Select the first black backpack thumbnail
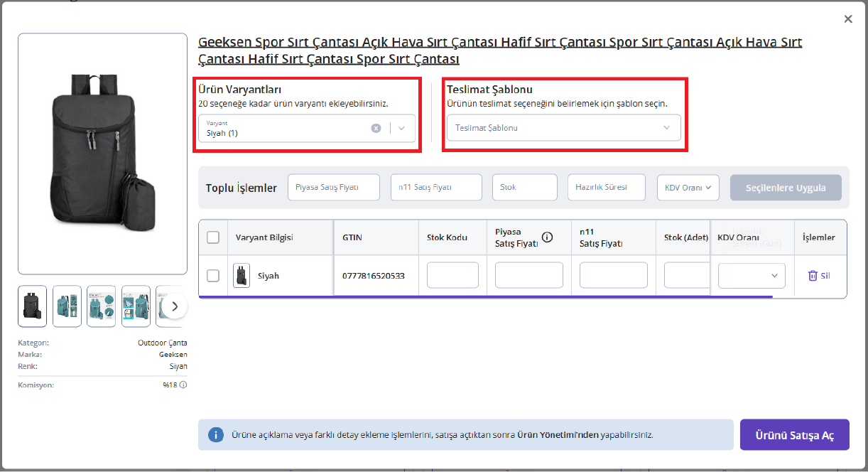This screenshot has width=868, height=472. pos(33,306)
